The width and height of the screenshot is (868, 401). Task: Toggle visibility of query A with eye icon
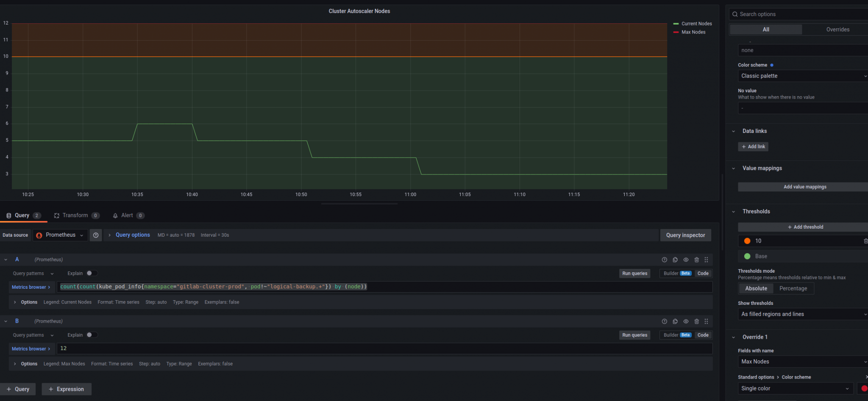pos(686,260)
